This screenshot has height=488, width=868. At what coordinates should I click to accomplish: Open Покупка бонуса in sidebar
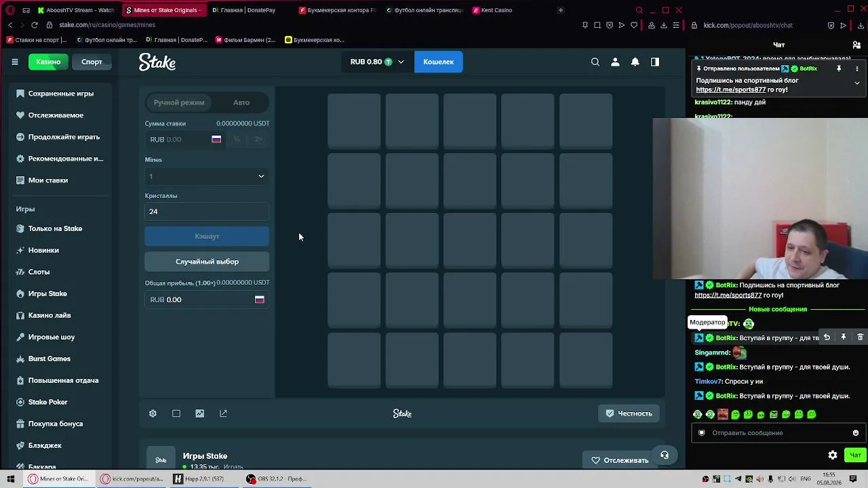56,424
